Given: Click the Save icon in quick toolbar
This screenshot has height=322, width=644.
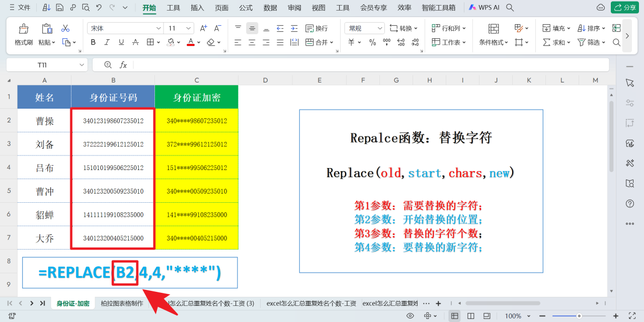Looking at the screenshot, I should [x=59, y=8].
